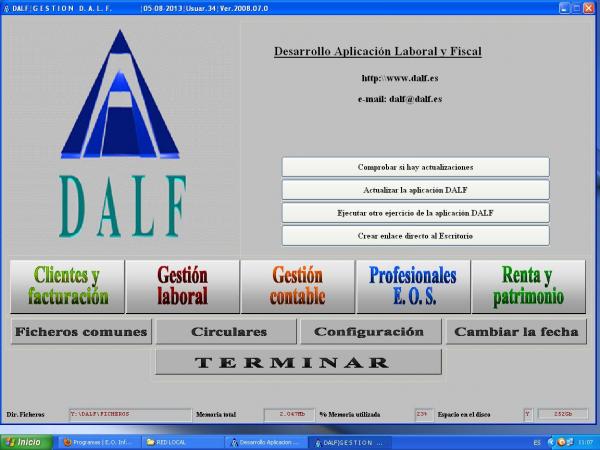Open Profesionales E.O.S. module
This screenshot has width=600, height=450.
[413, 287]
